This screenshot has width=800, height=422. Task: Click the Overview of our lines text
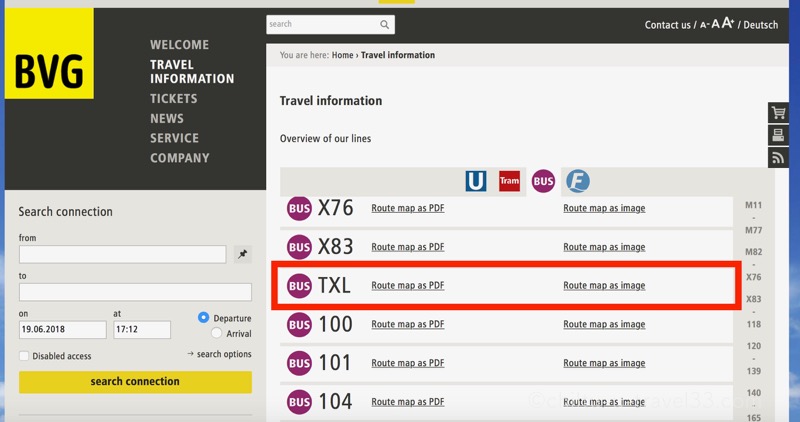tap(325, 139)
